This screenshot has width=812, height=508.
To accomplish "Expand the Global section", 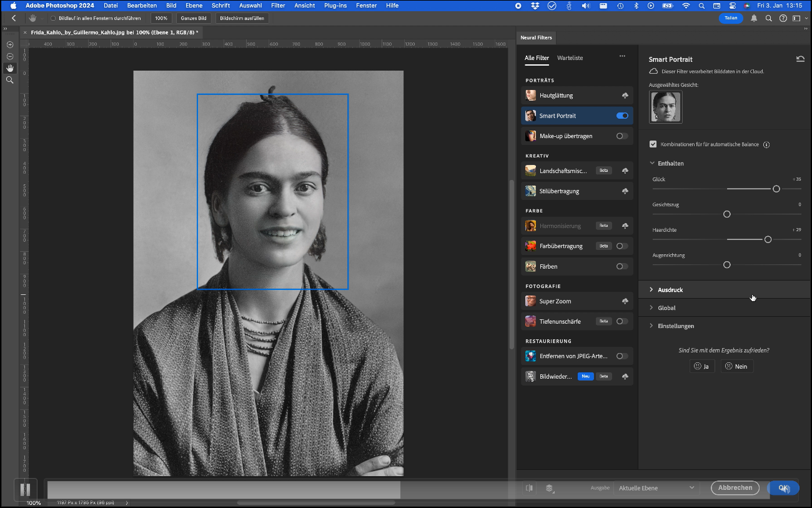I will pos(666,308).
